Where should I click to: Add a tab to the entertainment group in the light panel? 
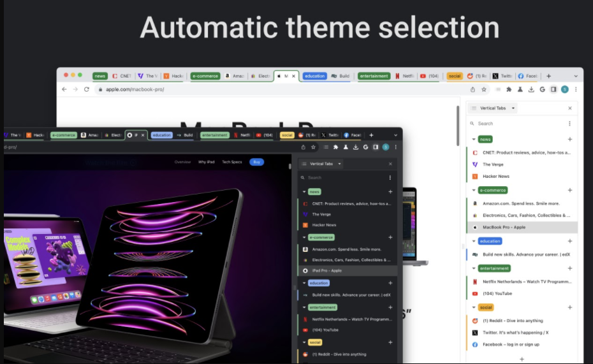570,268
